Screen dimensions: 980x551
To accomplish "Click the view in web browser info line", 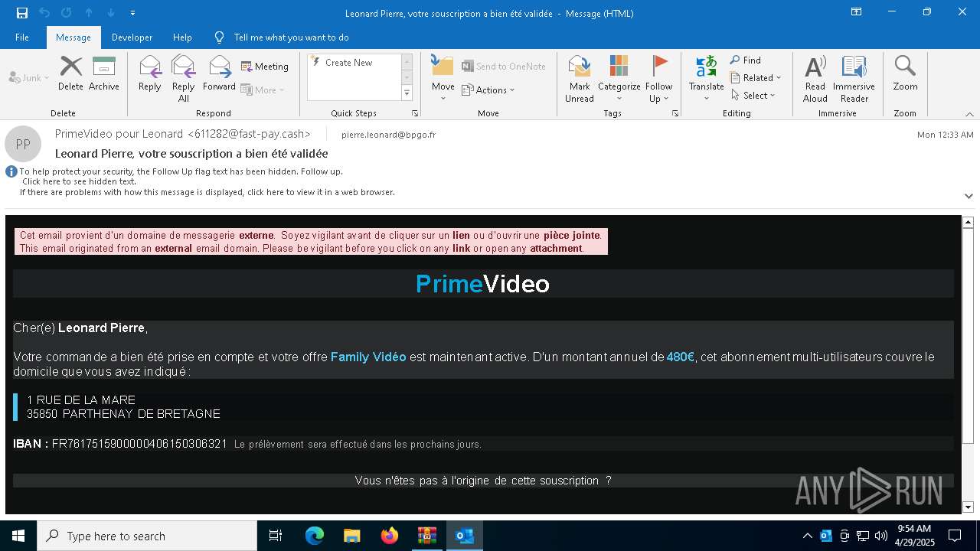I will click(207, 192).
